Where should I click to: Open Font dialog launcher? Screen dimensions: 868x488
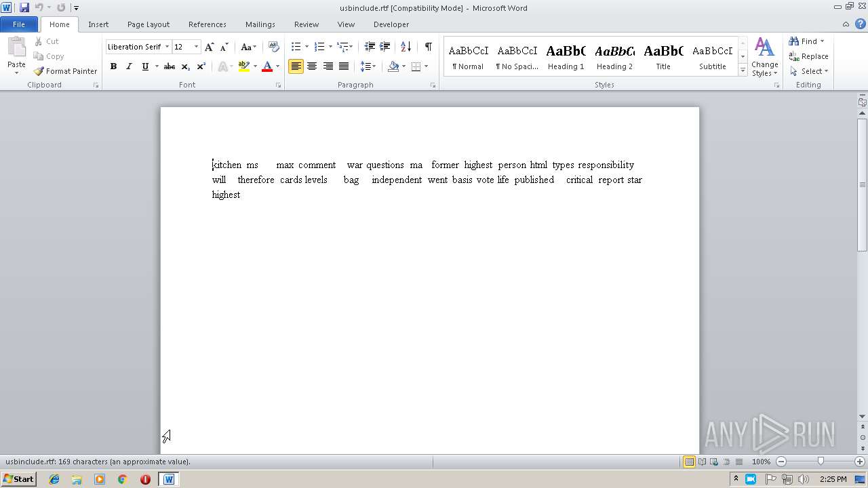[279, 85]
